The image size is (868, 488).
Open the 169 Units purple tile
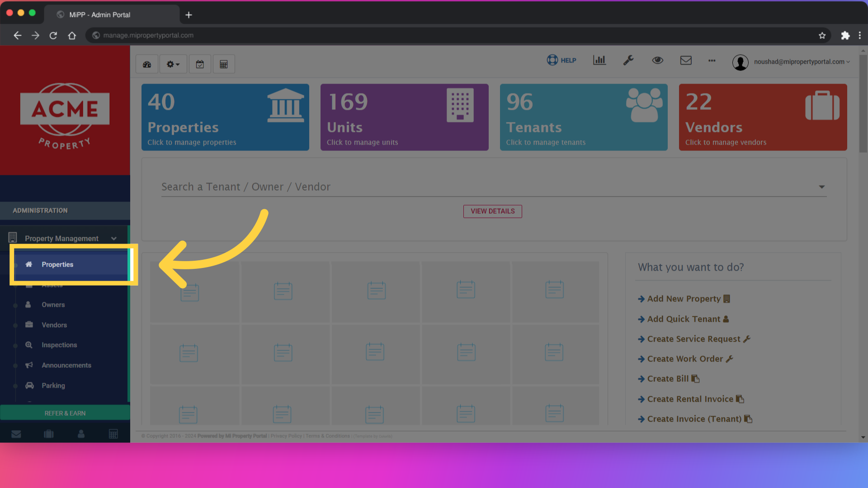coord(404,117)
